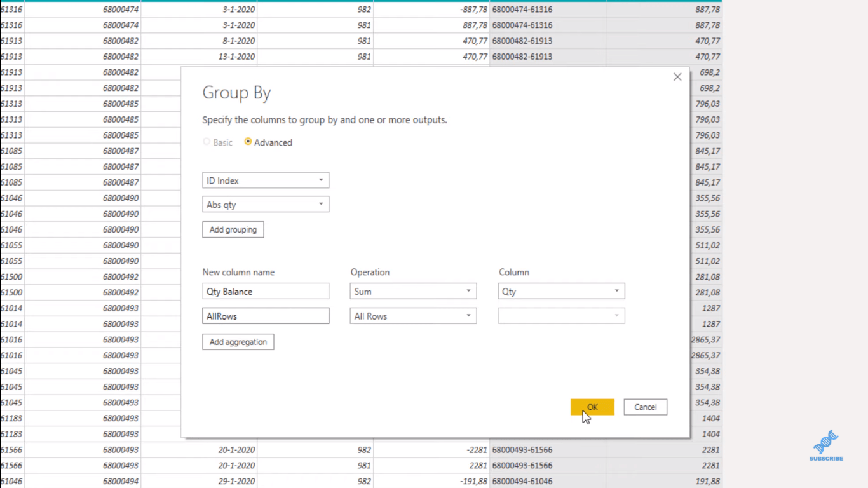The height and width of the screenshot is (488, 868).
Task: Select the 511,02 cell in the first 61055 row
Action: pyautogui.click(x=706, y=245)
